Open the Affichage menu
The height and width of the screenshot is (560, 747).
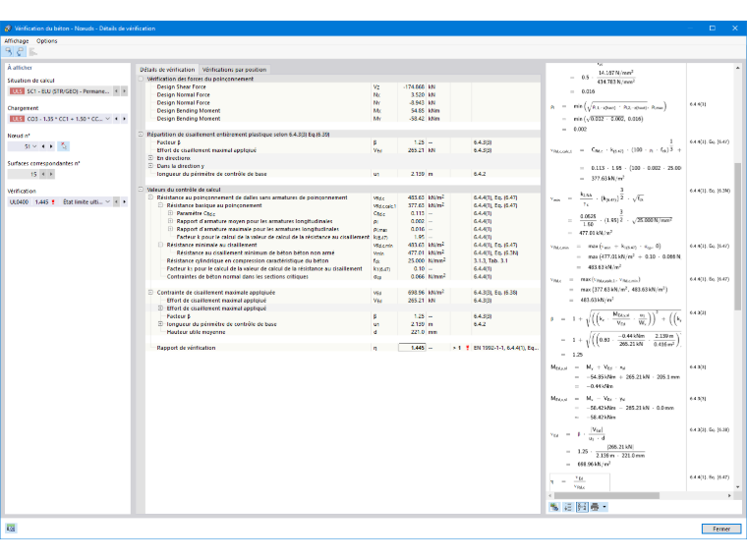coord(17,41)
